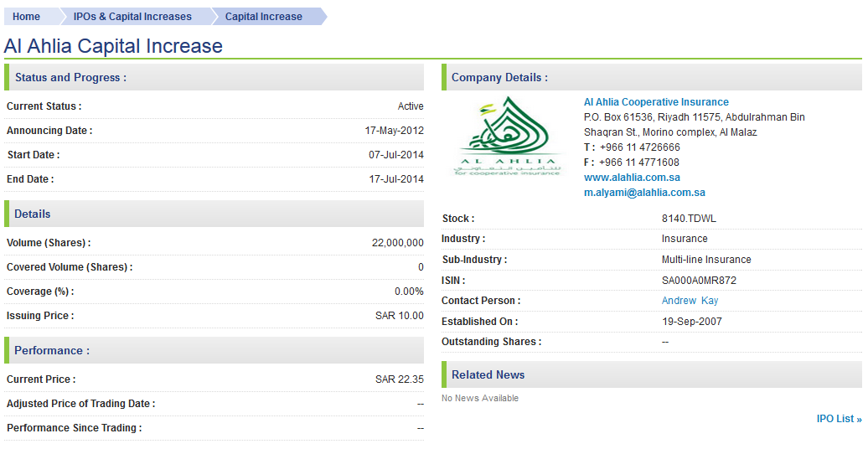Select Industry value Insurance

[x=685, y=240]
